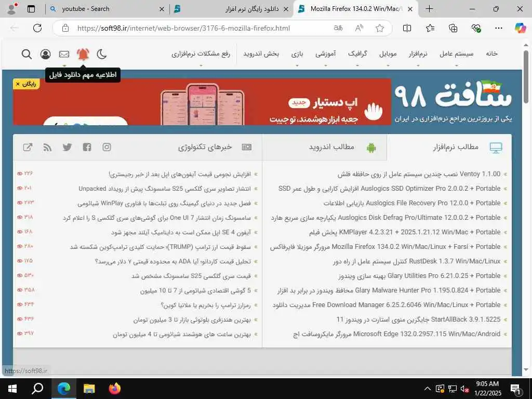532x399 pixels.
Task: Select the مطالب نرم‌افزار tab
Action: click(x=449, y=147)
